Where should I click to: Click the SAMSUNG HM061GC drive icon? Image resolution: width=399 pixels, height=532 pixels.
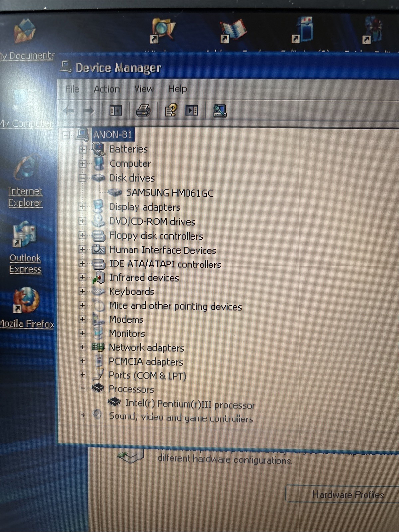pos(115,192)
